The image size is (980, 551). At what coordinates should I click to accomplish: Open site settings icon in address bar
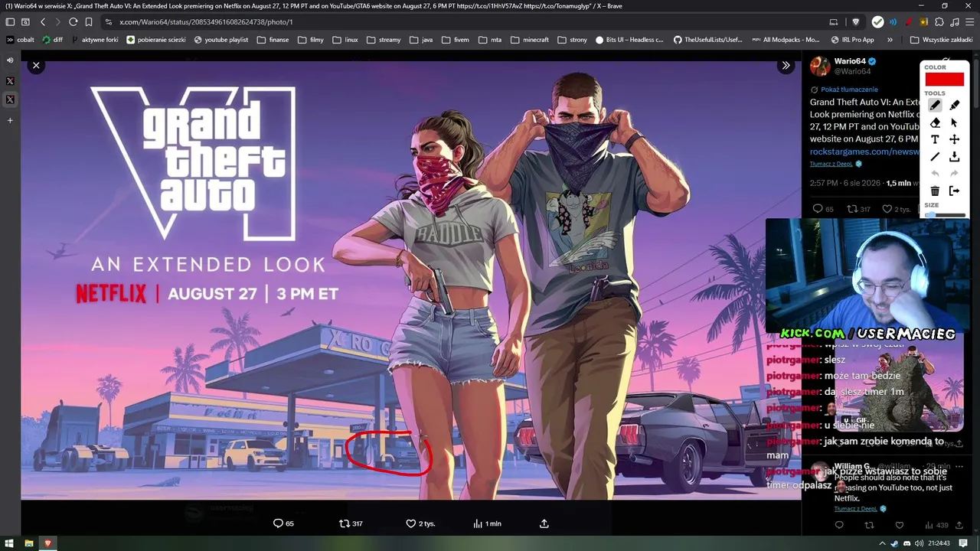coord(109,21)
